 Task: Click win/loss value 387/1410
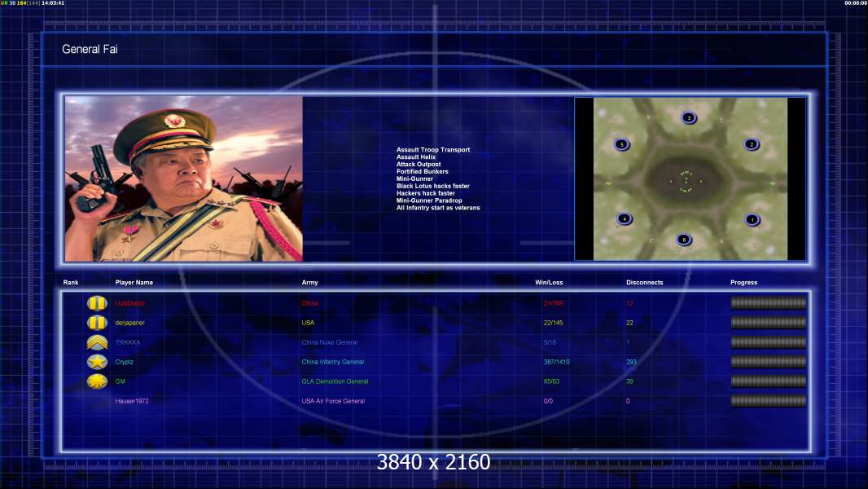pyautogui.click(x=556, y=362)
